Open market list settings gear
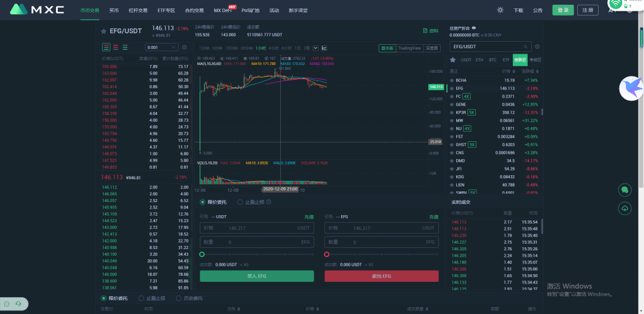644x314 pixels. pos(537,47)
